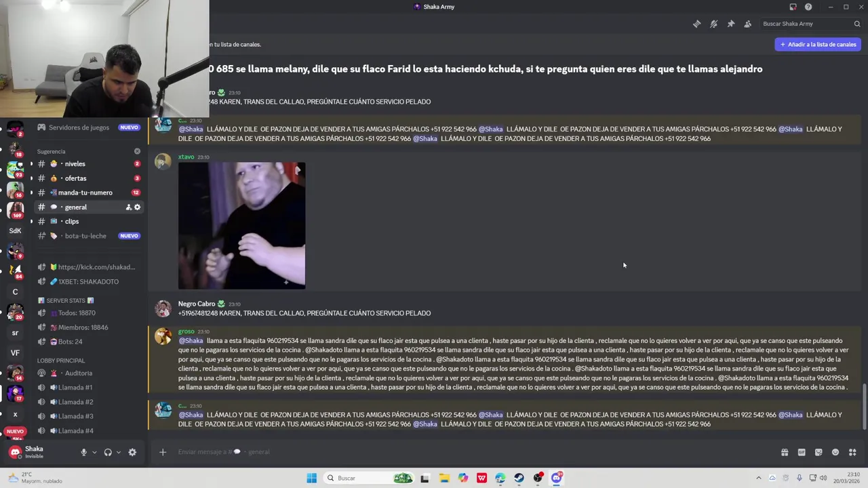Open the sticker picker

click(x=818, y=452)
